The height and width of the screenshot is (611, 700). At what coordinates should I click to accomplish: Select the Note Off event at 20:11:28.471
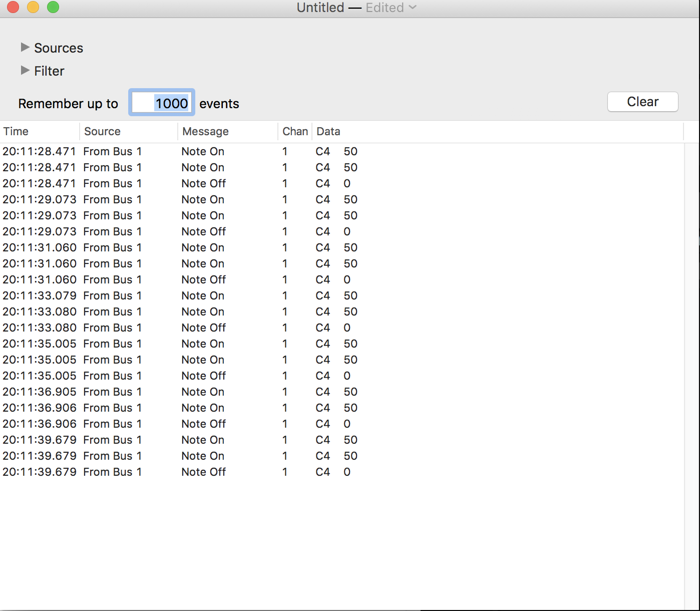(203, 183)
